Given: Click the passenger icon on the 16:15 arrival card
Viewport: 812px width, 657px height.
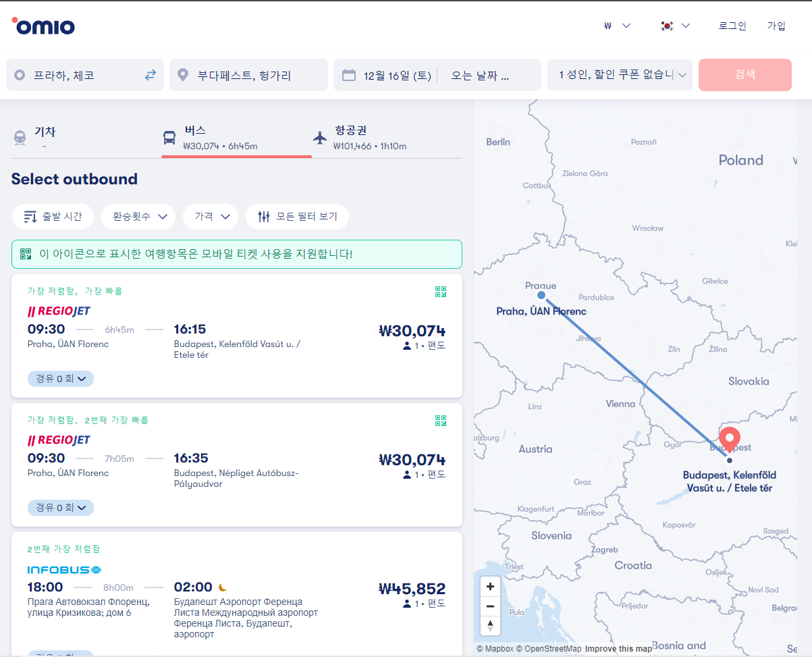Looking at the screenshot, I should (x=407, y=346).
